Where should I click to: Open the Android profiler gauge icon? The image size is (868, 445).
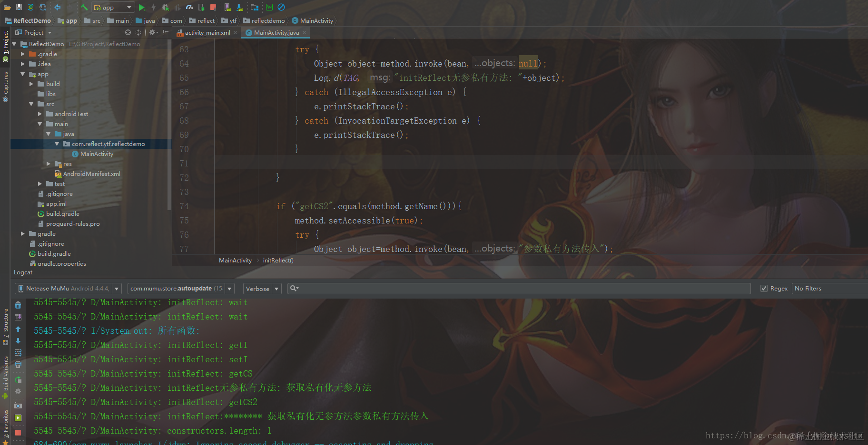[189, 7]
